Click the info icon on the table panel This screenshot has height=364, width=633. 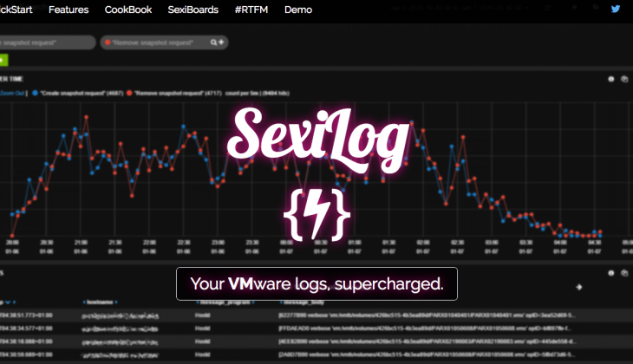(x=611, y=273)
